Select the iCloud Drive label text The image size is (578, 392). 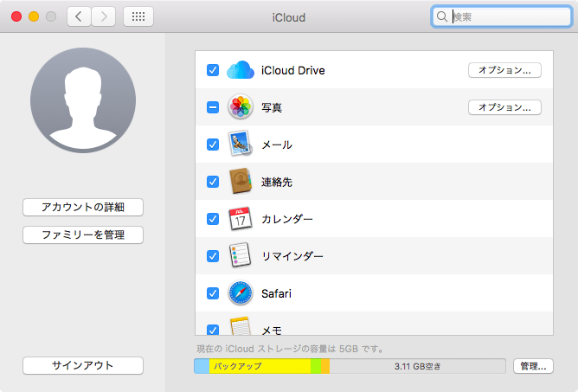pos(293,70)
